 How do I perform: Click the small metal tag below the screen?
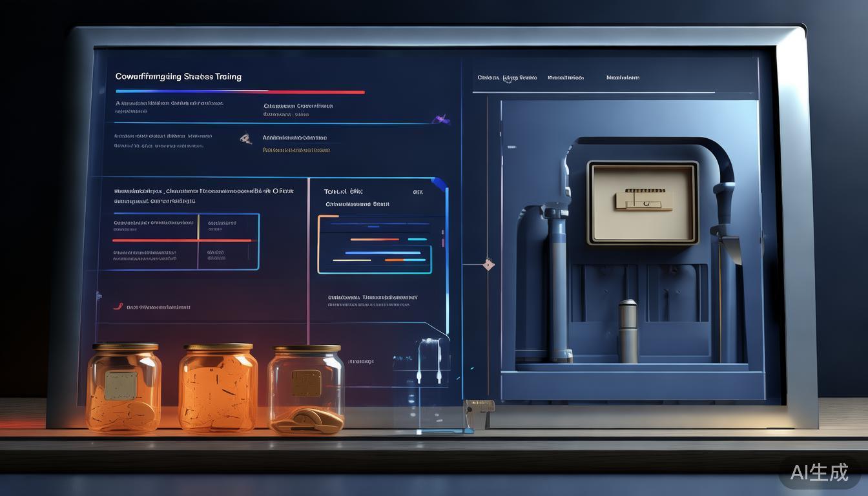click(479, 406)
